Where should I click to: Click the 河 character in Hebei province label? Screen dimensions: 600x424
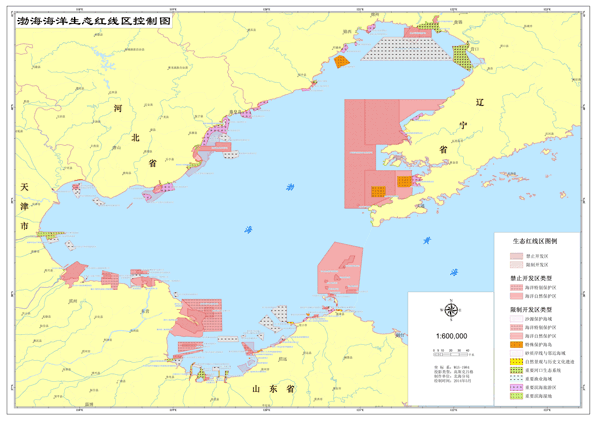point(118,106)
